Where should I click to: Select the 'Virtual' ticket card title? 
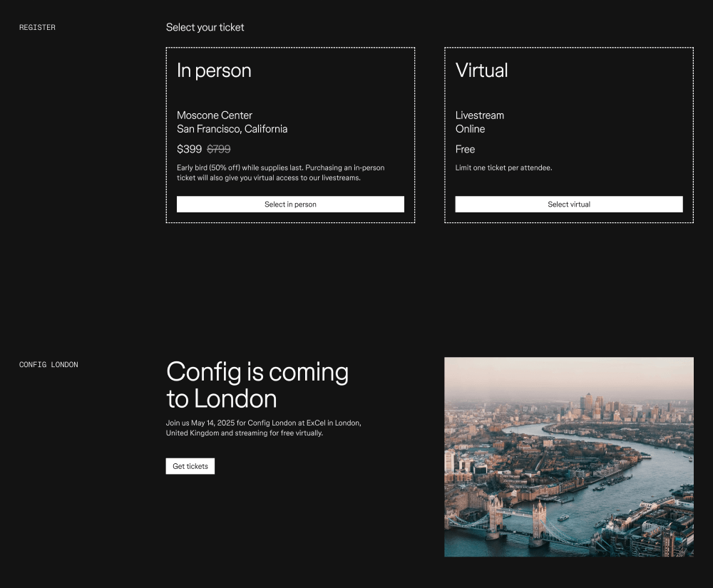481,71
